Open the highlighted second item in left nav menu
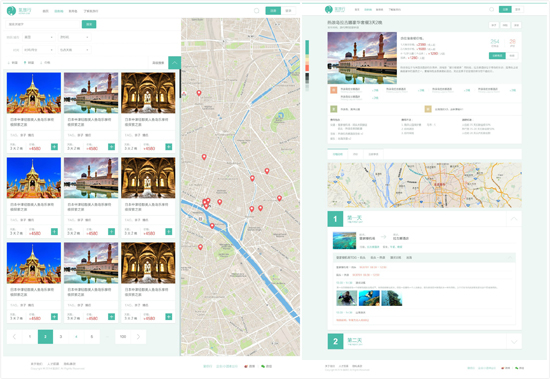This screenshot has width=550, height=379. [x=59, y=11]
